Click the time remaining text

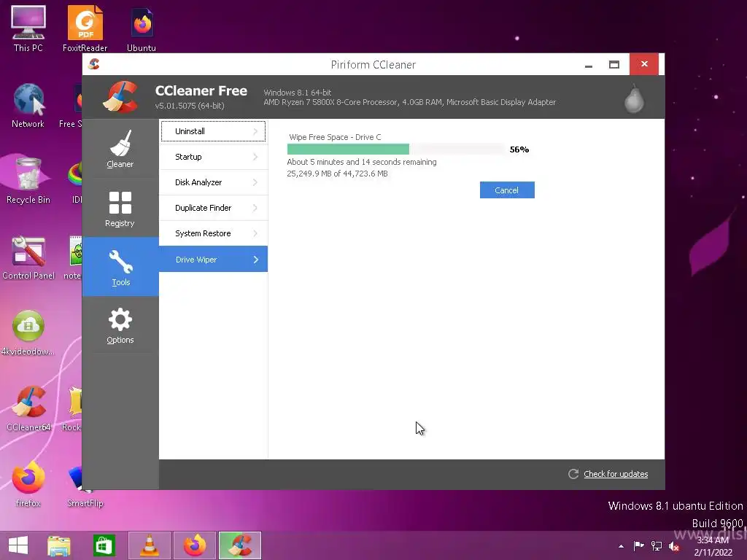[x=362, y=162]
